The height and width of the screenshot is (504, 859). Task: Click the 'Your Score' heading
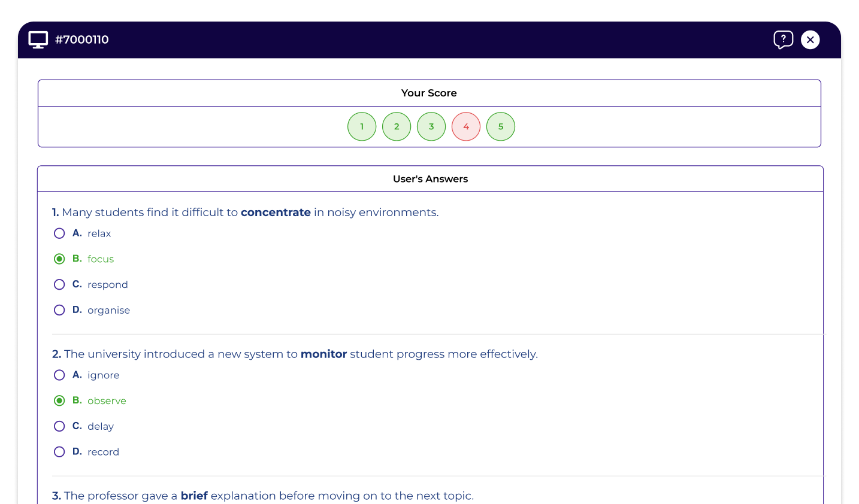[429, 93]
